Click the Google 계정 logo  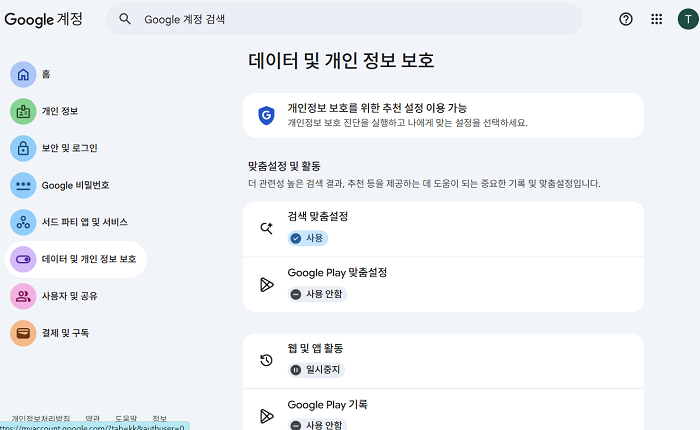[x=43, y=19]
